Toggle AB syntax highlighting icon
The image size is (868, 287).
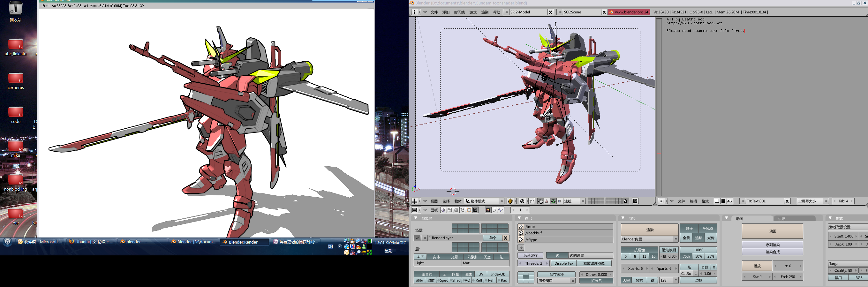[729, 201]
